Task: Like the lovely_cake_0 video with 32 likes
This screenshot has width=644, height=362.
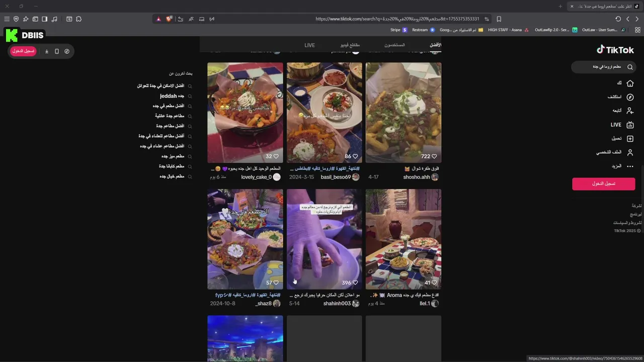Action: coord(276,156)
